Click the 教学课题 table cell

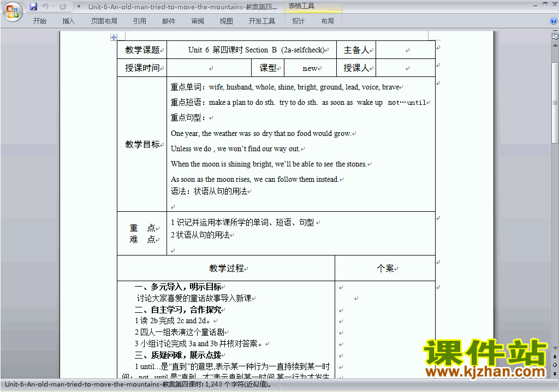[142, 50]
